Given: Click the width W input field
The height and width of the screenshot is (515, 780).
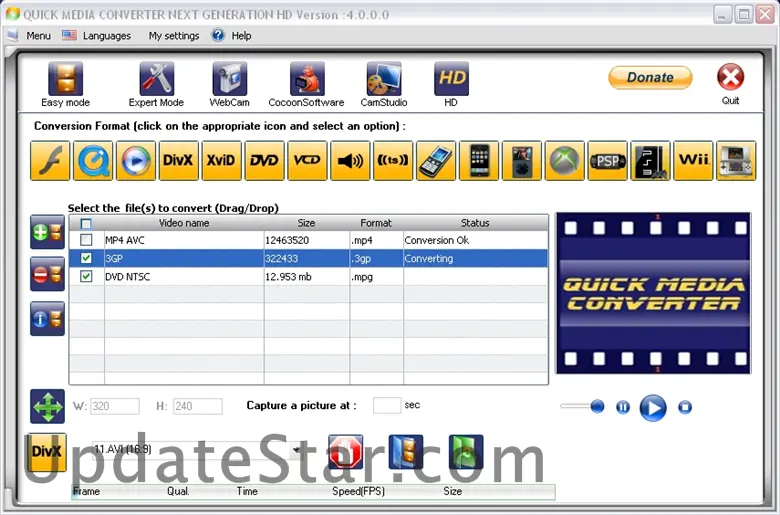Looking at the screenshot, I should click(115, 406).
